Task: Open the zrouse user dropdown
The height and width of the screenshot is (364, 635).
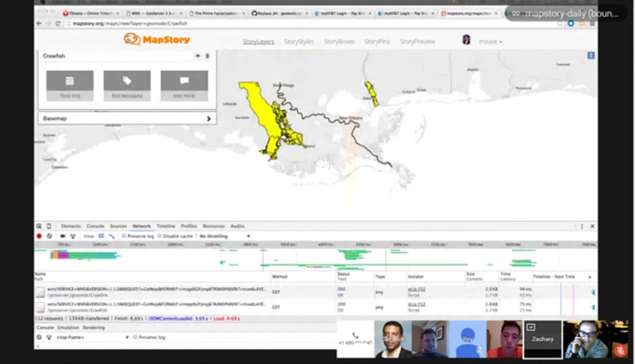Action: coord(490,41)
